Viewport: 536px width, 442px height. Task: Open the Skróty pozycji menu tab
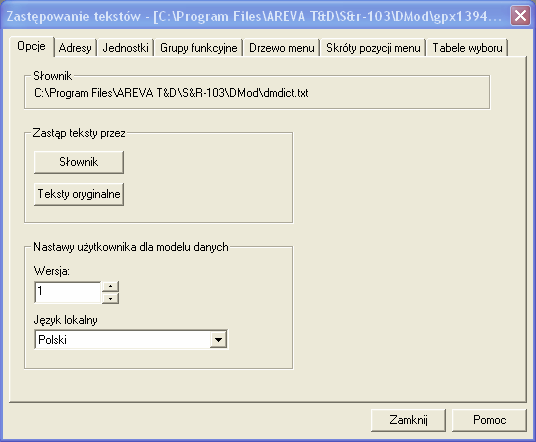coord(373,48)
